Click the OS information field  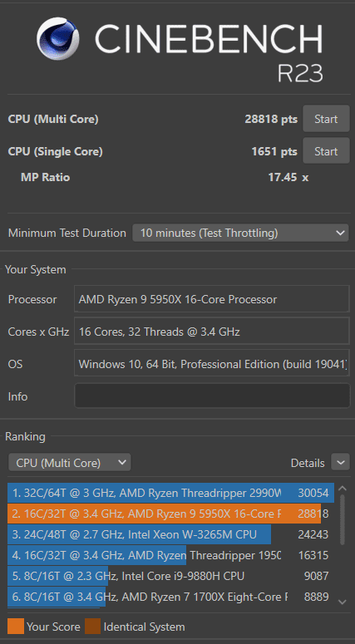point(212,364)
